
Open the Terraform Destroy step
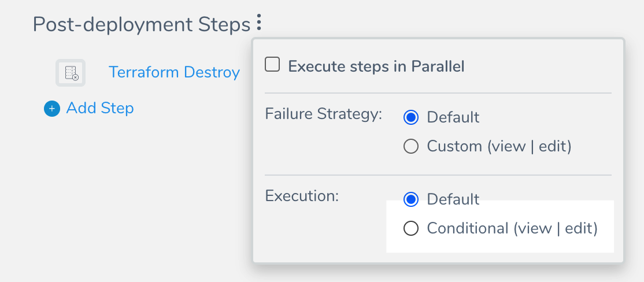pyautogui.click(x=174, y=72)
